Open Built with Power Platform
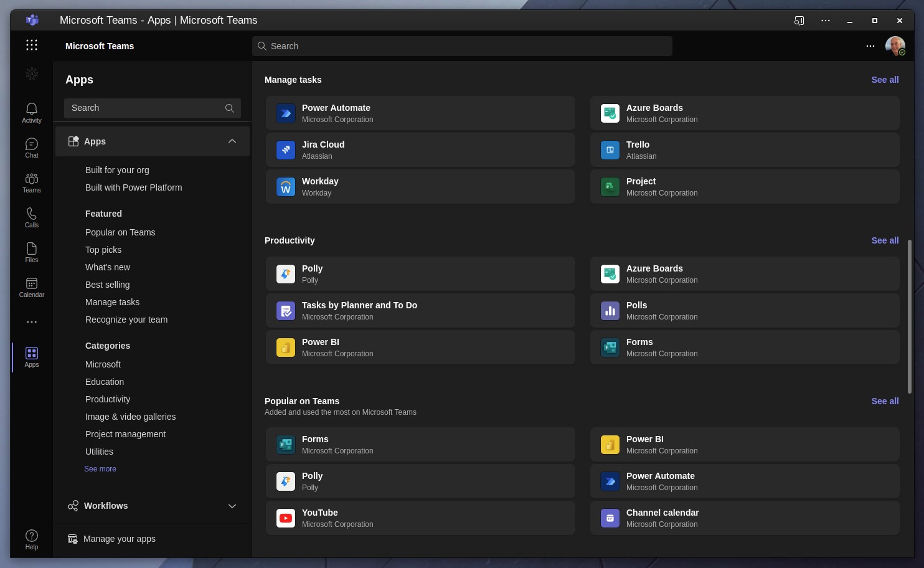924x568 pixels. click(134, 187)
